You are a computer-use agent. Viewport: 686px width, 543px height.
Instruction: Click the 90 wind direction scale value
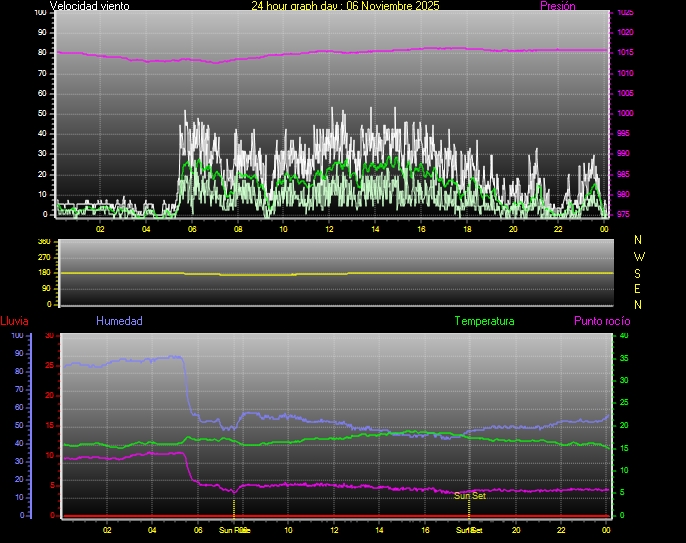pos(45,288)
